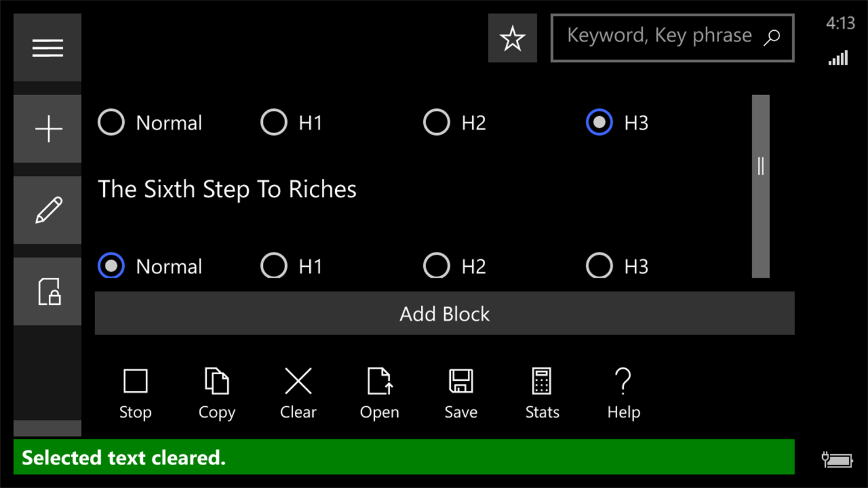Select H3 radio in bottom row
This screenshot has width=868, height=488.
[x=600, y=266]
